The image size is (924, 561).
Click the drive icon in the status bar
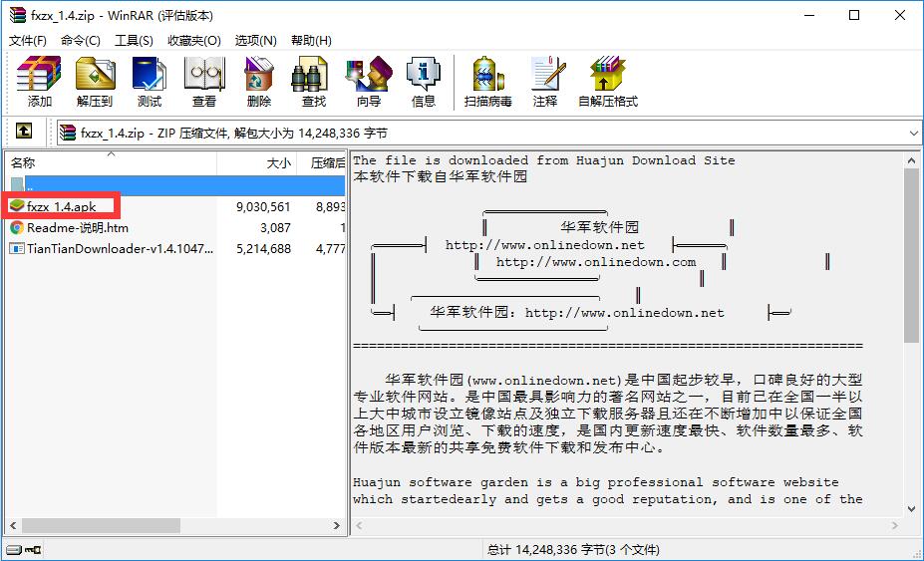14,550
